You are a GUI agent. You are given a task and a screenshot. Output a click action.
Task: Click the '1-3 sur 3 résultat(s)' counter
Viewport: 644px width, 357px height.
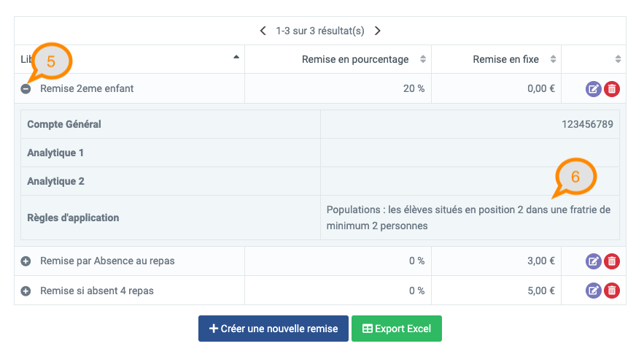(x=320, y=31)
